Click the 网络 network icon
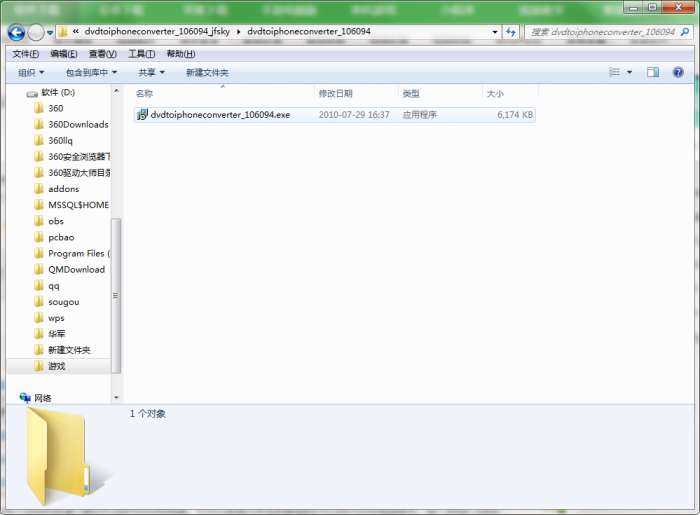This screenshot has width=700, height=515. pyautogui.click(x=25, y=397)
